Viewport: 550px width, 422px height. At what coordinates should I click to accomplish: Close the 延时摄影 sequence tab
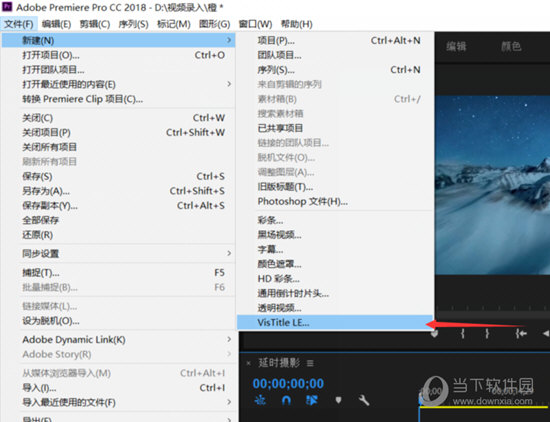(248, 363)
